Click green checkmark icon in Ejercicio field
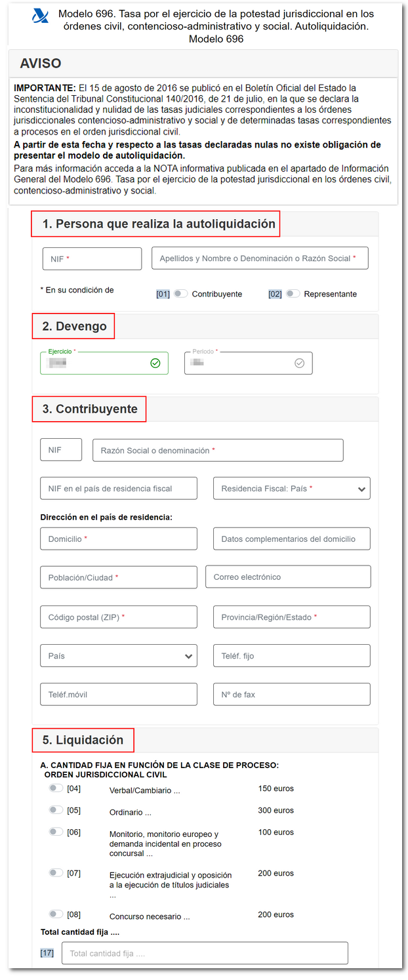 coord(155,363)
